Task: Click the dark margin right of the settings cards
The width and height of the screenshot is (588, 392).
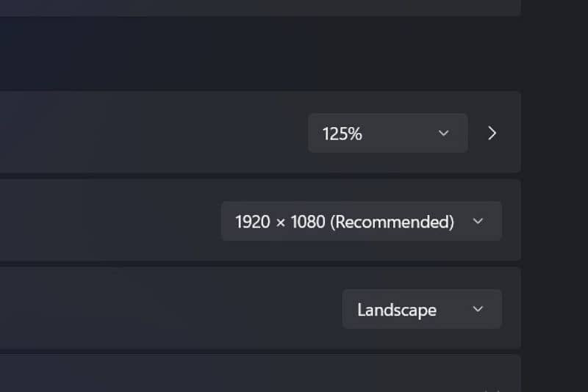Action: [555, 220]
